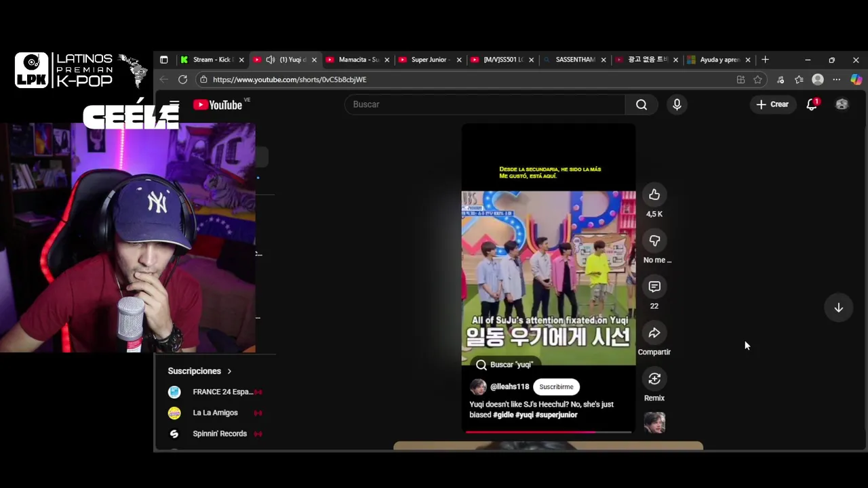Image resolution: width=868 pixels, height=488 pixels.
Task: Open La La Amigos subscription
Action: coord(215,413)
